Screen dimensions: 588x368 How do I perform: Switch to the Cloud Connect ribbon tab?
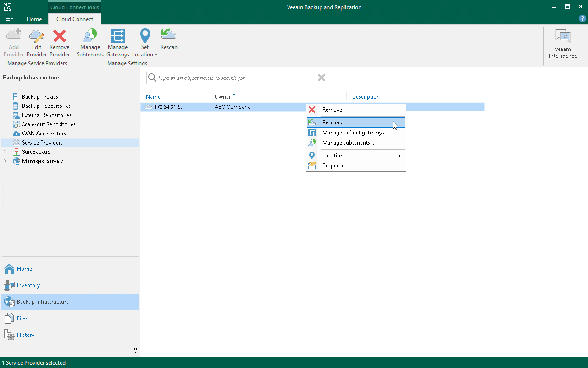coord(75,19)
